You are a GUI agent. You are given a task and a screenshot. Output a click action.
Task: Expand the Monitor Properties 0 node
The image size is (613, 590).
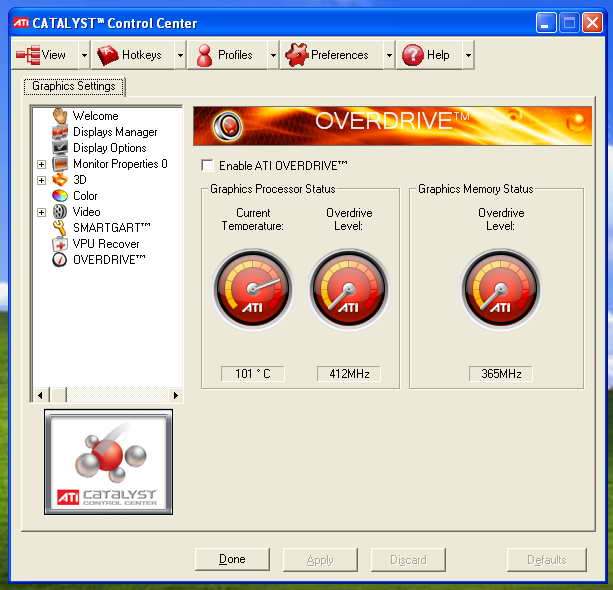point(41,164)
